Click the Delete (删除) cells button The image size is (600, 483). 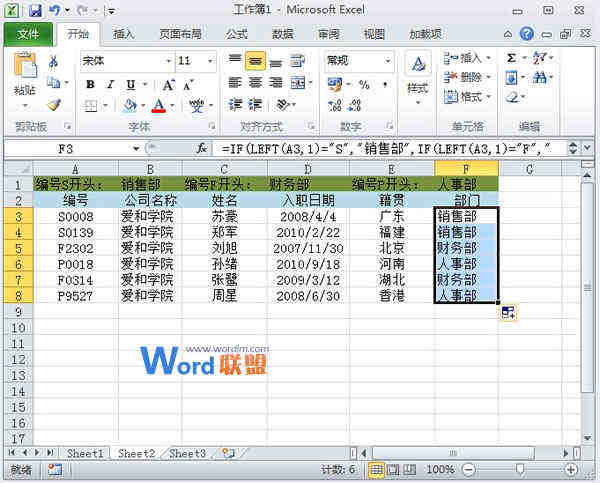pyautogui.click(x=467, y=77)
